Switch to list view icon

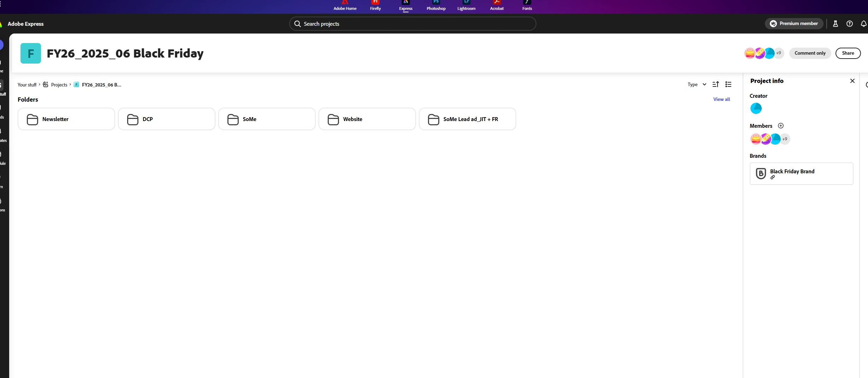point(728,84)
